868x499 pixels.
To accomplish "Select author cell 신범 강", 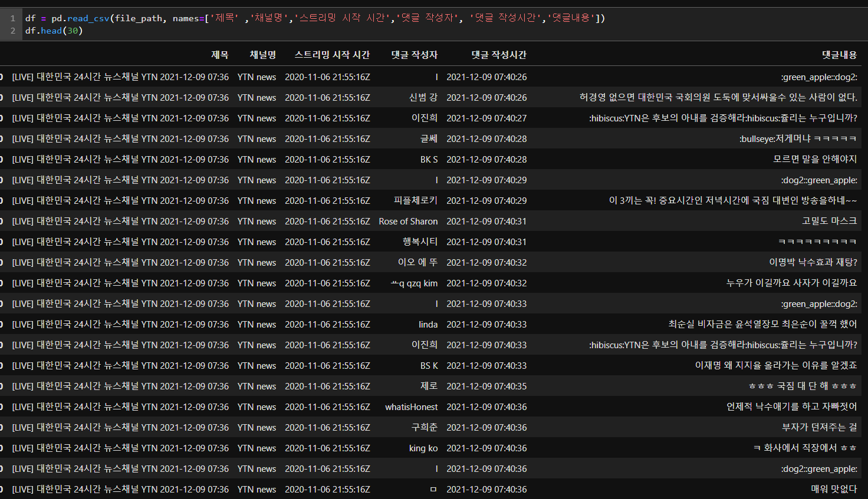I will [423, 97].
